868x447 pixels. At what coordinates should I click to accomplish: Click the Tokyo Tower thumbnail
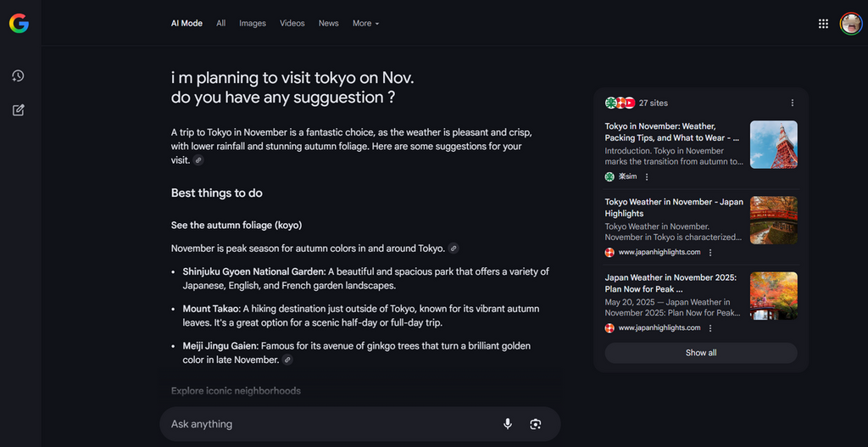click(773, 144)
